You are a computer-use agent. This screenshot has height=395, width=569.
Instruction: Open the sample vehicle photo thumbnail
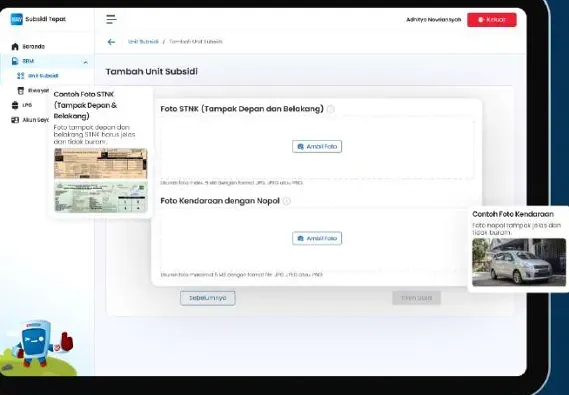[x=519, y=262]
